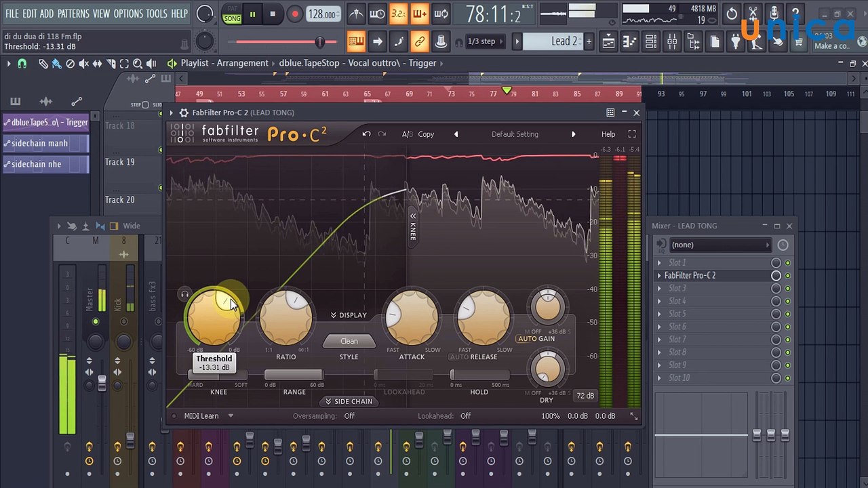The image size is (868, 488).
Task: Toggle the typing keyboard to piano icon
Action: point(355,41)
